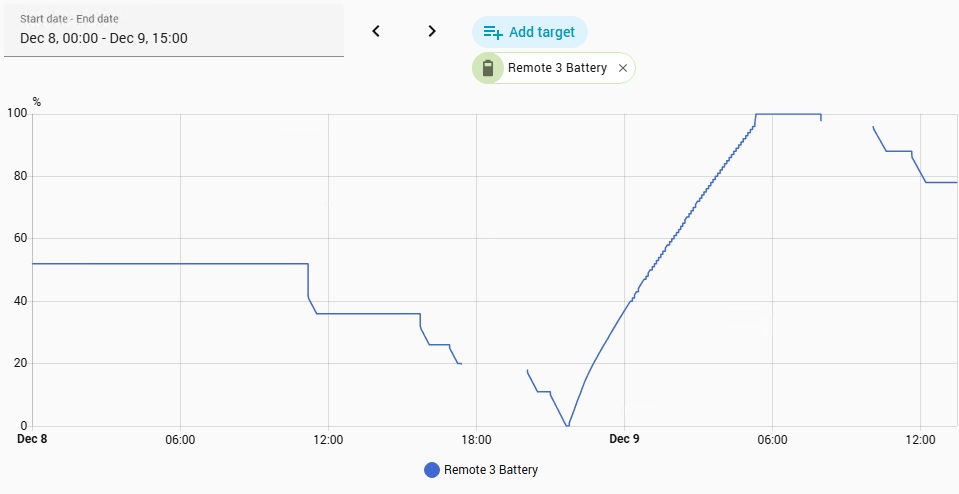Click the 60 y-axis label
959x494 pixels.
click(x=21, y=239)
